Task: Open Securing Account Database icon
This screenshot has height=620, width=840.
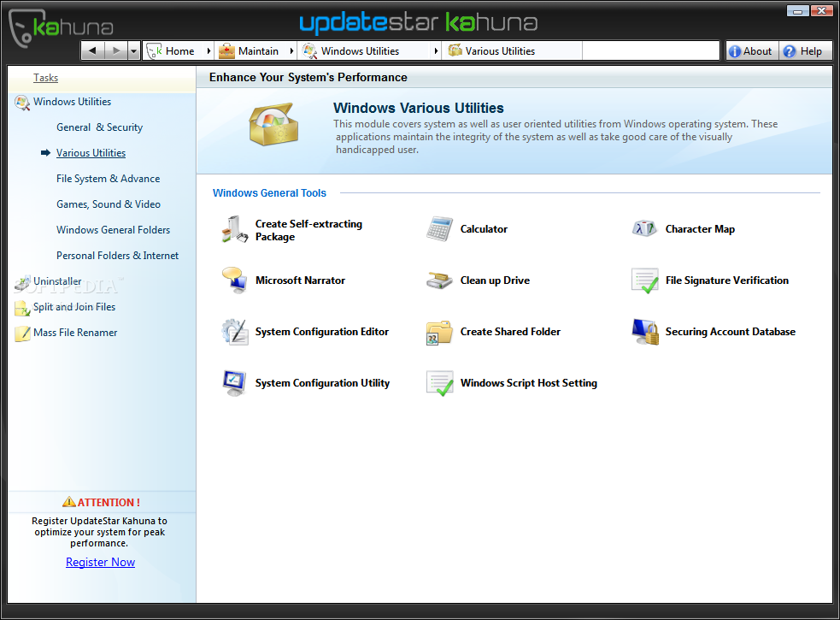Action: 645,332
